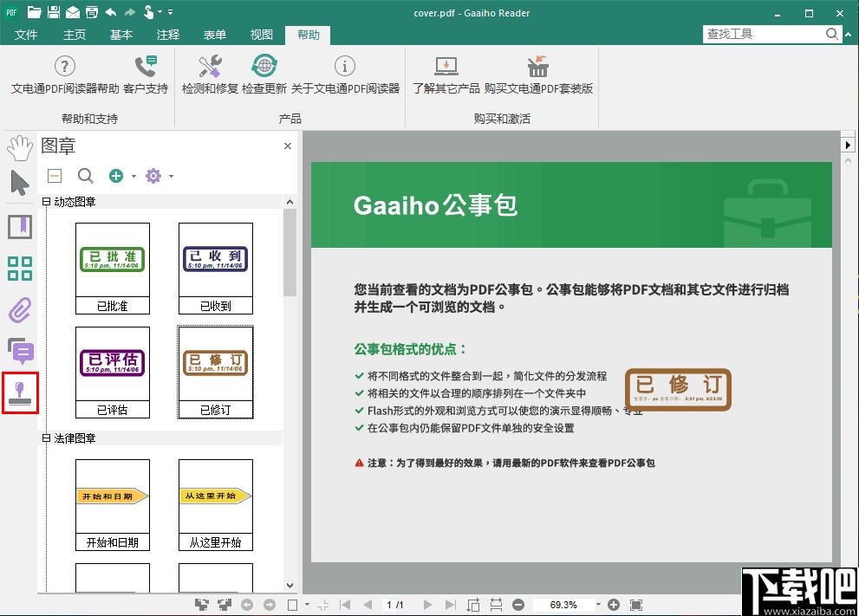Switch to the 视图 tab

[x=261, y=35]
